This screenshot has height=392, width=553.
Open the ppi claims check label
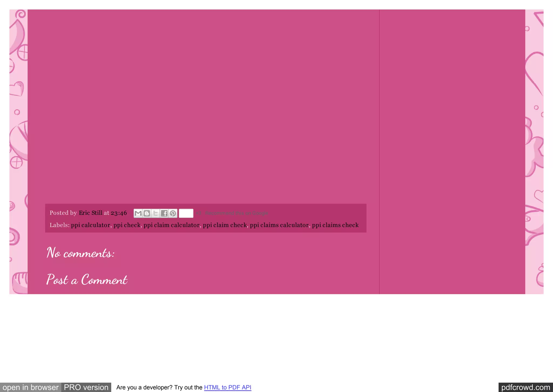[x=335, y=225]
